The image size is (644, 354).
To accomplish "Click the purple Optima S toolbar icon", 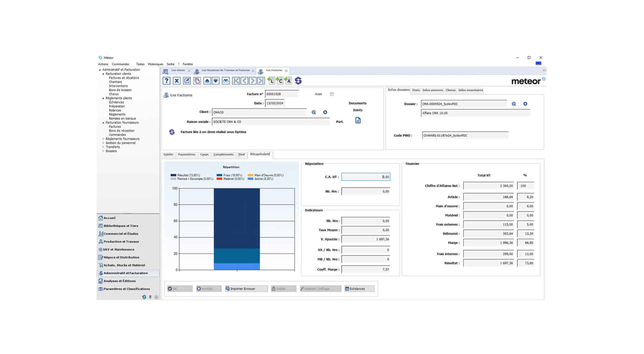I will click(298, 81).
